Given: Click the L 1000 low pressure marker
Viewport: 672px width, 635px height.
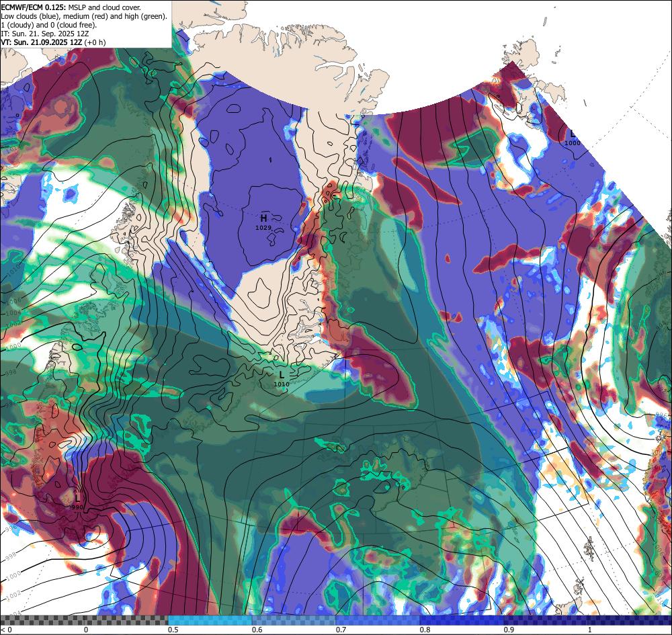Looking at the screenshot, I should (572, 138).
